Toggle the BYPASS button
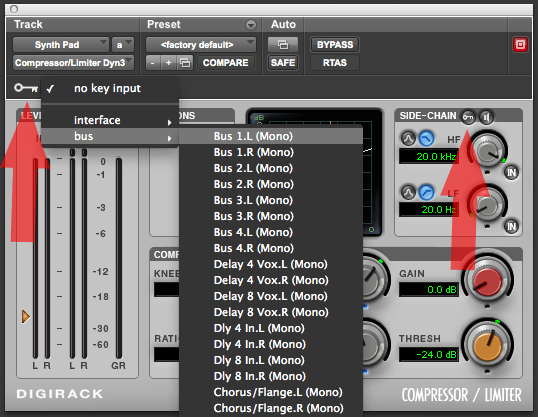Viewport: 538px width, 417px height. click(335, 45)
